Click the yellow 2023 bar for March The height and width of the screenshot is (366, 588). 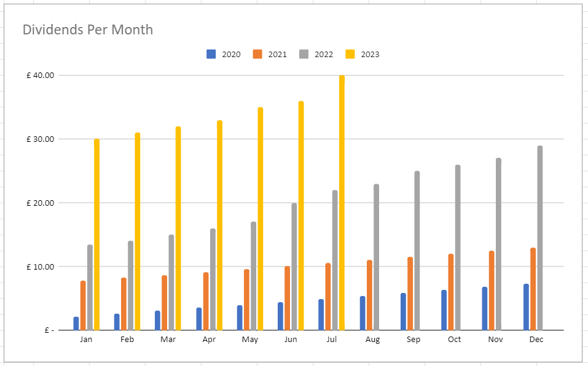click(x=178, y=228)
